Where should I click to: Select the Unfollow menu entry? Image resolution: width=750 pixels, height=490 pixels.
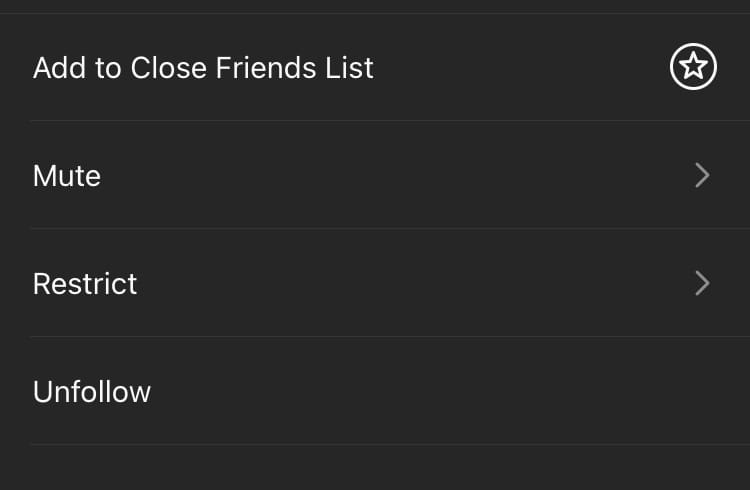[92, 391]
